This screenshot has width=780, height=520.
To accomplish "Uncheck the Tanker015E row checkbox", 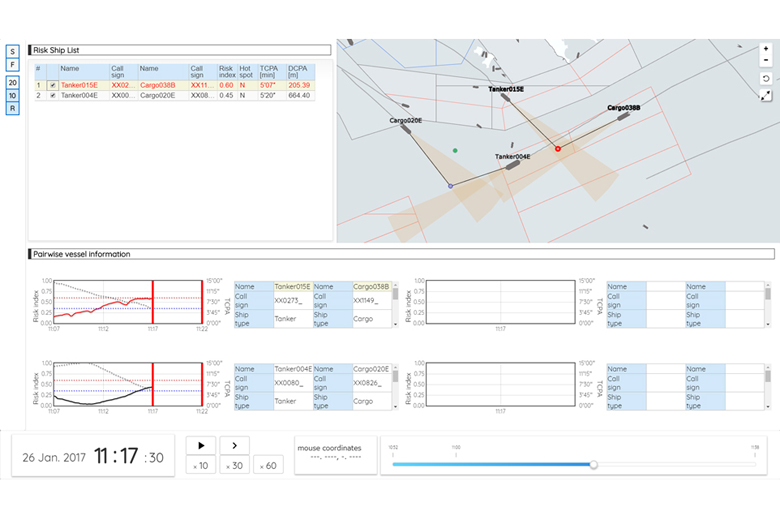I will coord(52,86).
